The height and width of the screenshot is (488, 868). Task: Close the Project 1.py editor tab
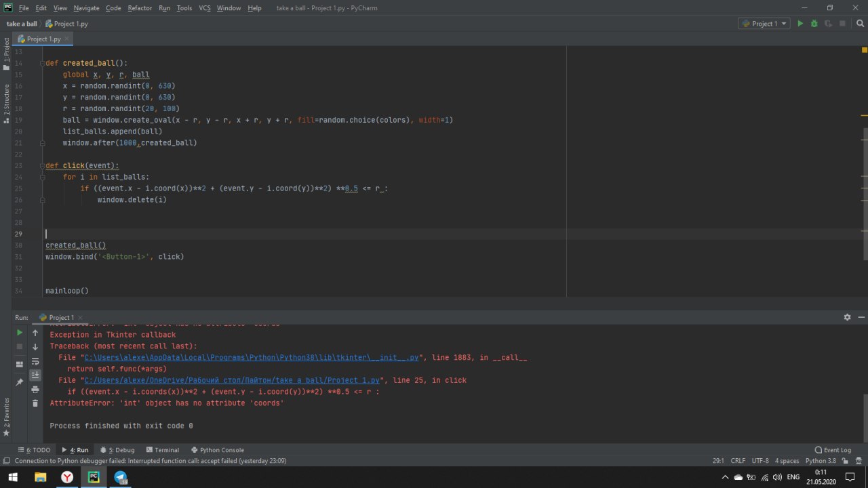66,39
